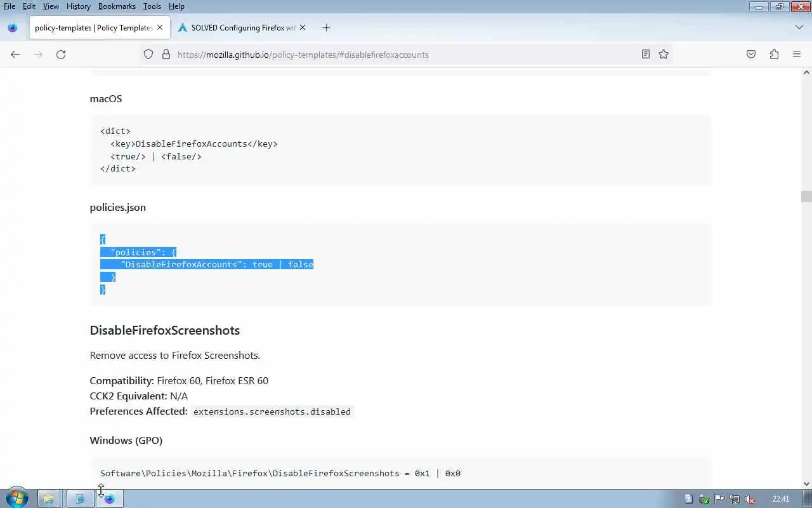
Task: Click the document tray icon
Action: 689,499
